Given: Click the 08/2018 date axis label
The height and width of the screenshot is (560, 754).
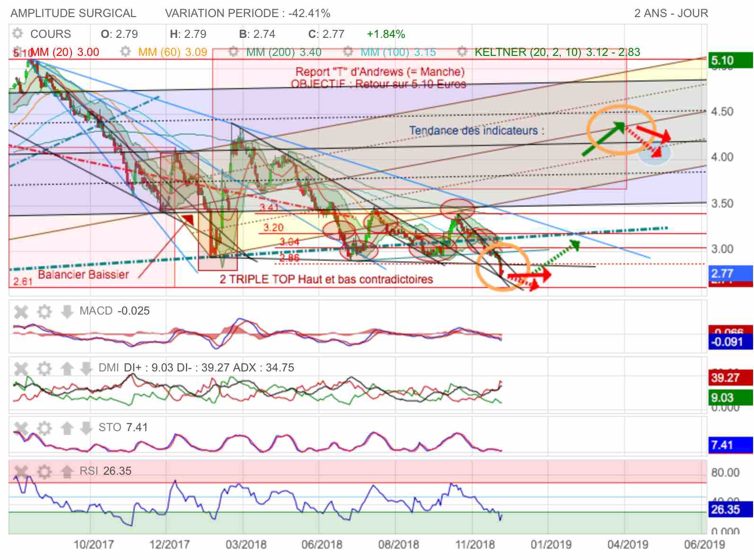Looking at the screenshot, I should pyautogui.click(x=398, y=544).
